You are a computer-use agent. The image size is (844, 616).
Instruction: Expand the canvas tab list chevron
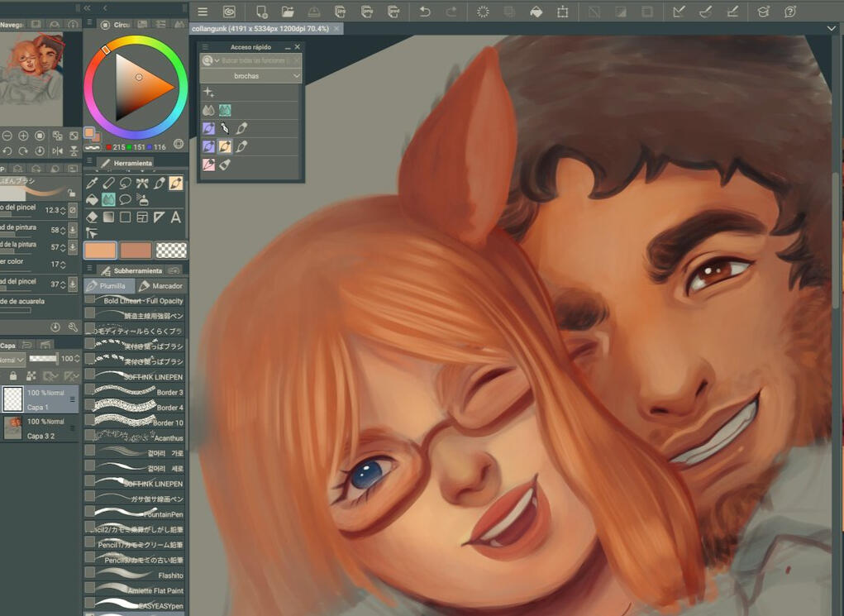[832, 28]
